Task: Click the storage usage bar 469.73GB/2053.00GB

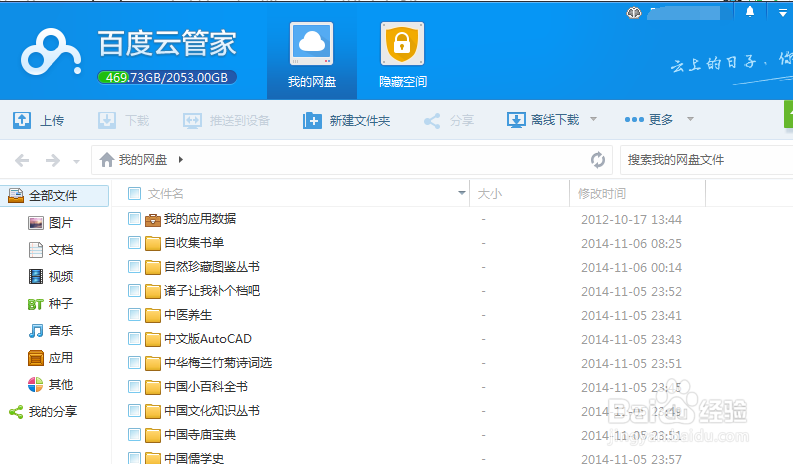Action: 167,77
